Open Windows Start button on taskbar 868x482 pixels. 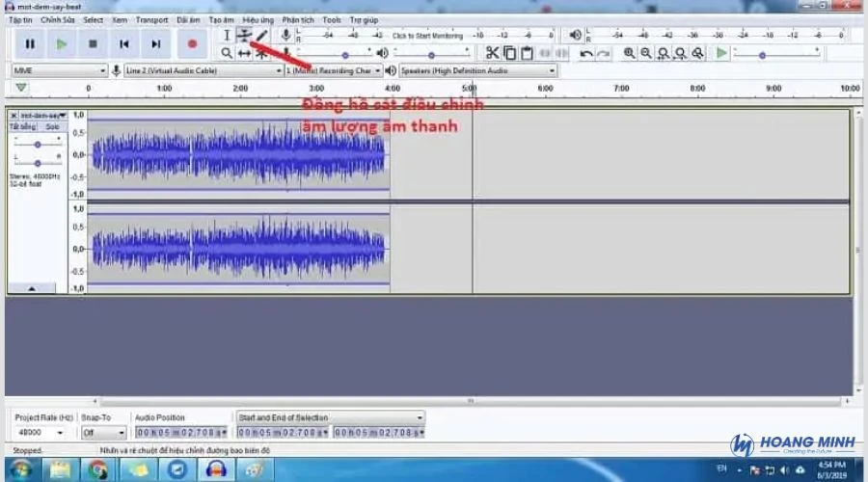[x=20, y=469]
